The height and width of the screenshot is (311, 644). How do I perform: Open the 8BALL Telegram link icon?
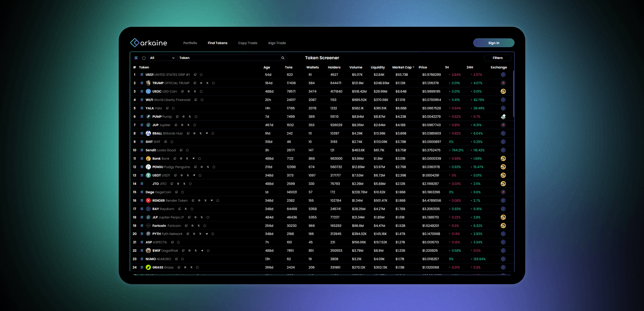click(x=207, y=133)
